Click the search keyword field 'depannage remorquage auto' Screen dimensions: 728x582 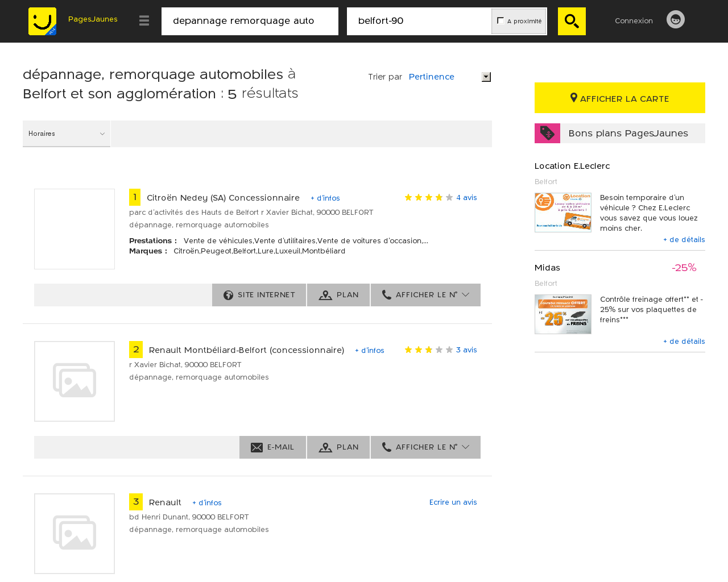250,21
